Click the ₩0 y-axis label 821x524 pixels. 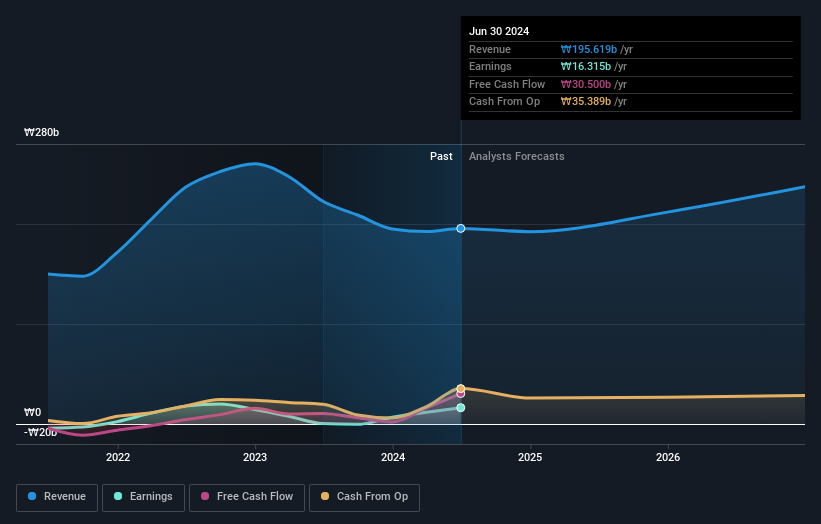point(32,412)
